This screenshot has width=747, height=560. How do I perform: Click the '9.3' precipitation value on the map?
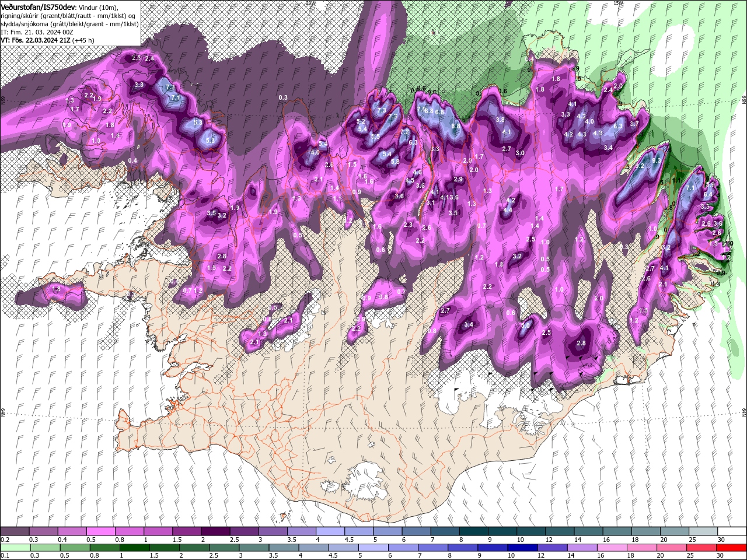point(657,161)
